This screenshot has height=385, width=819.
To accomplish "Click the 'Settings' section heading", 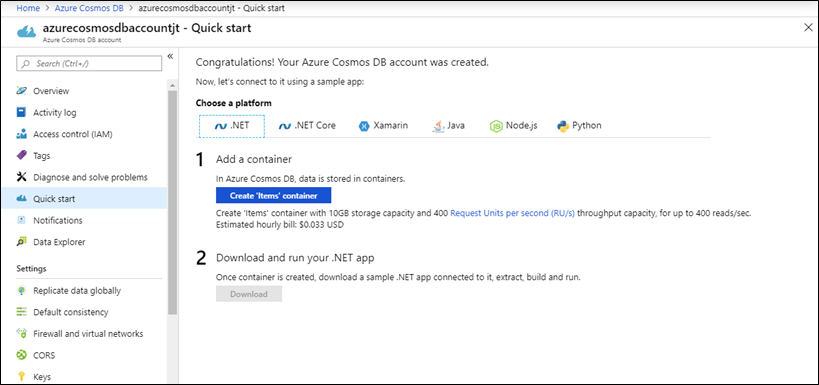I will [31, 269].
